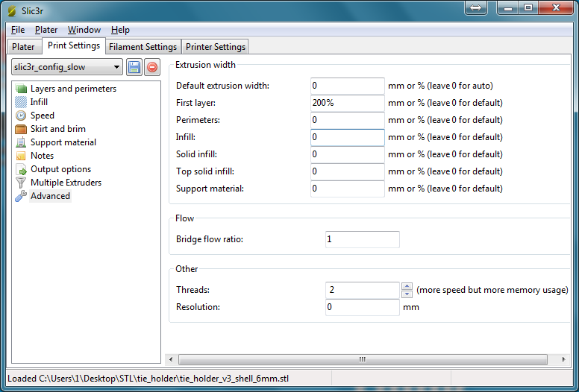Click the Threads value field
This screenshot has width=579, height=392.
point(362,290)
